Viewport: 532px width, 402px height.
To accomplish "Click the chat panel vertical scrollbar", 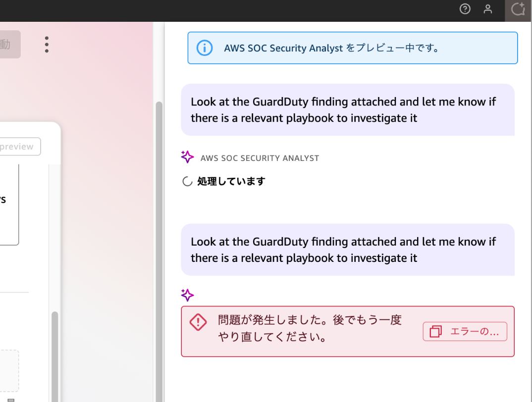I will [159, 251].
